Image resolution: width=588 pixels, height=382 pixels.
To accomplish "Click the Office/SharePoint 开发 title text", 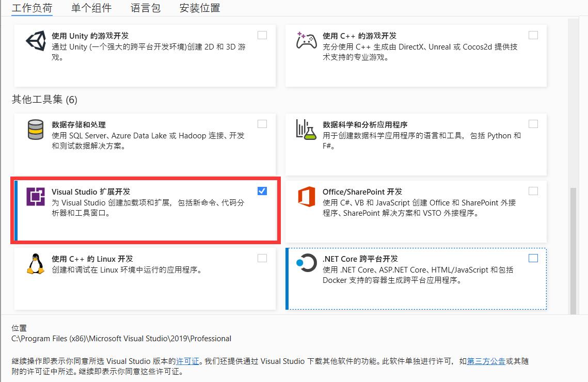I will 362,192.
